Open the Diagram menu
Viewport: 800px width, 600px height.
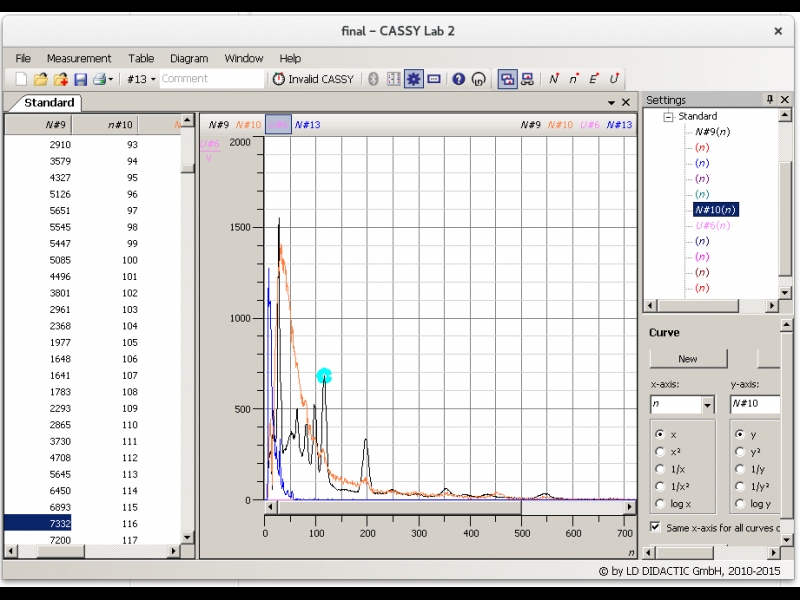[x=189, y=58]
